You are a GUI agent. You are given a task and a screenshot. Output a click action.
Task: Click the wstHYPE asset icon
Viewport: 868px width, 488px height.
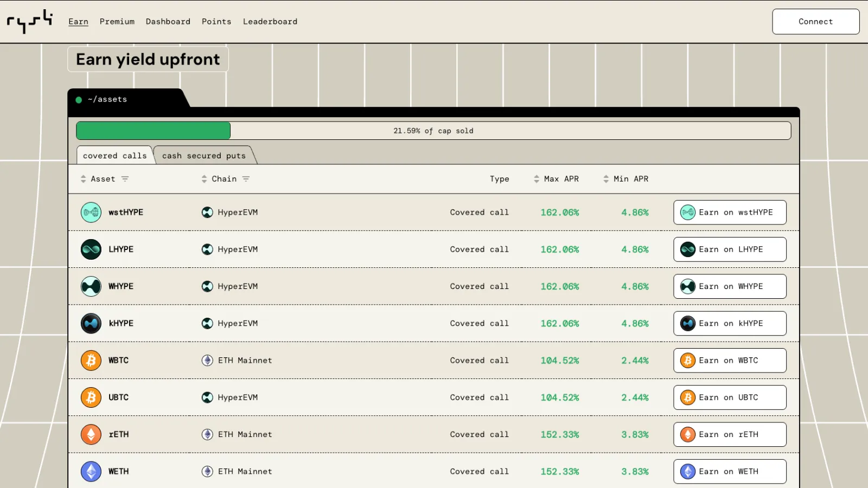pyautogui.click(x=91, y=213)
